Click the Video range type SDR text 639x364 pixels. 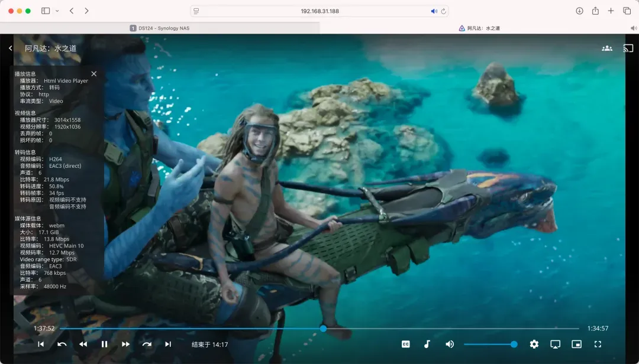pos(48,259)
